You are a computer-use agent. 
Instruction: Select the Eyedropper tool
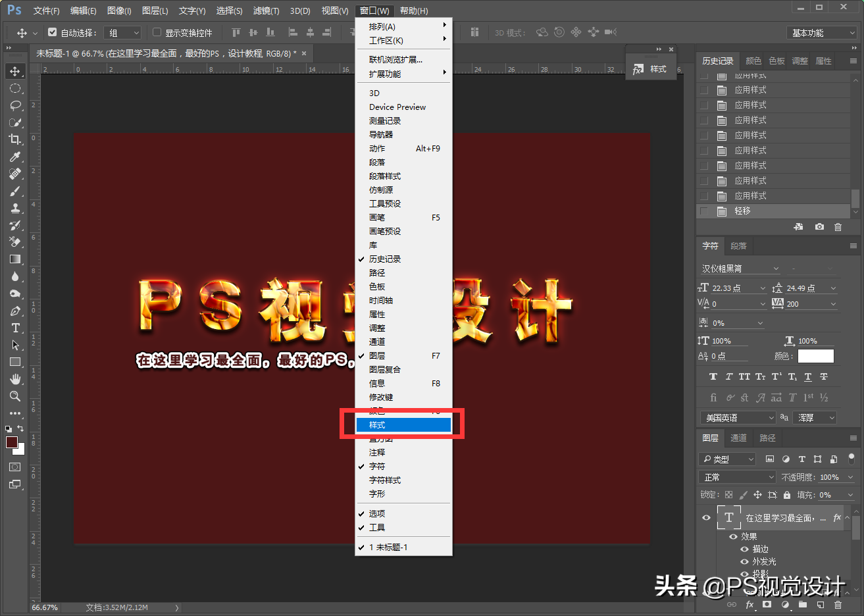point(15,157)
